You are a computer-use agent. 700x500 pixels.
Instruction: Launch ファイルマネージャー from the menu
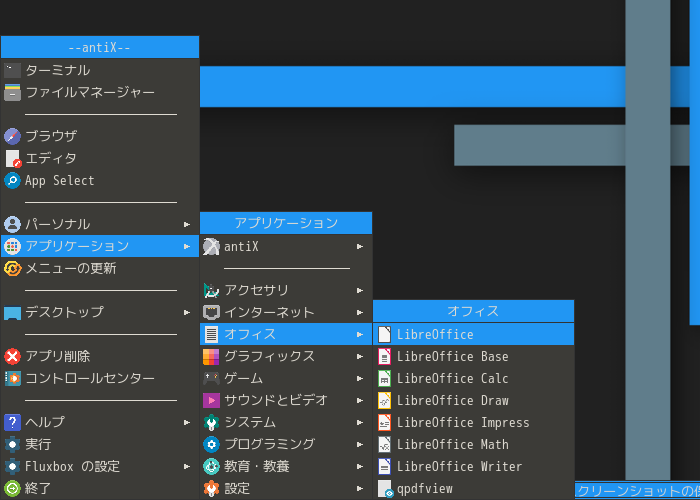100,92
